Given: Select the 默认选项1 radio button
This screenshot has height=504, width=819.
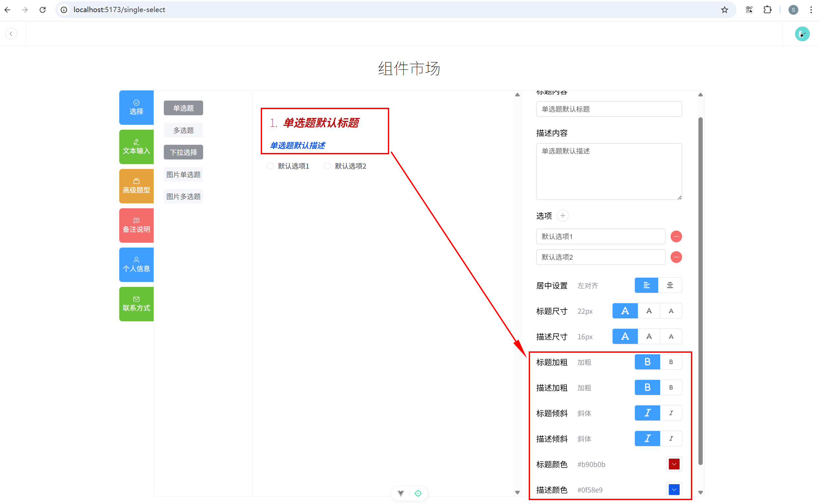Looking at the screenshot, I should click(x=271, y=166).
